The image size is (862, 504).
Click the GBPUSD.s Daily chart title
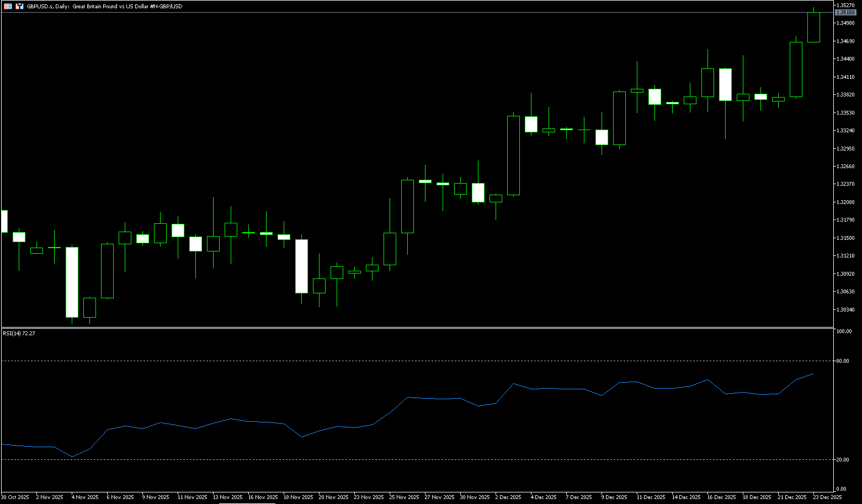point(104,7)
